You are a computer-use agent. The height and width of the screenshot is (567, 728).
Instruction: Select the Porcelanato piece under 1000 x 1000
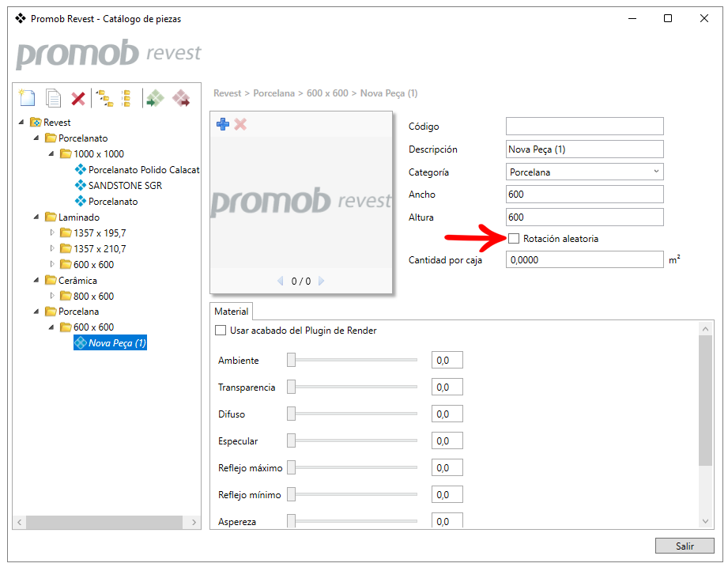point(107,202)
